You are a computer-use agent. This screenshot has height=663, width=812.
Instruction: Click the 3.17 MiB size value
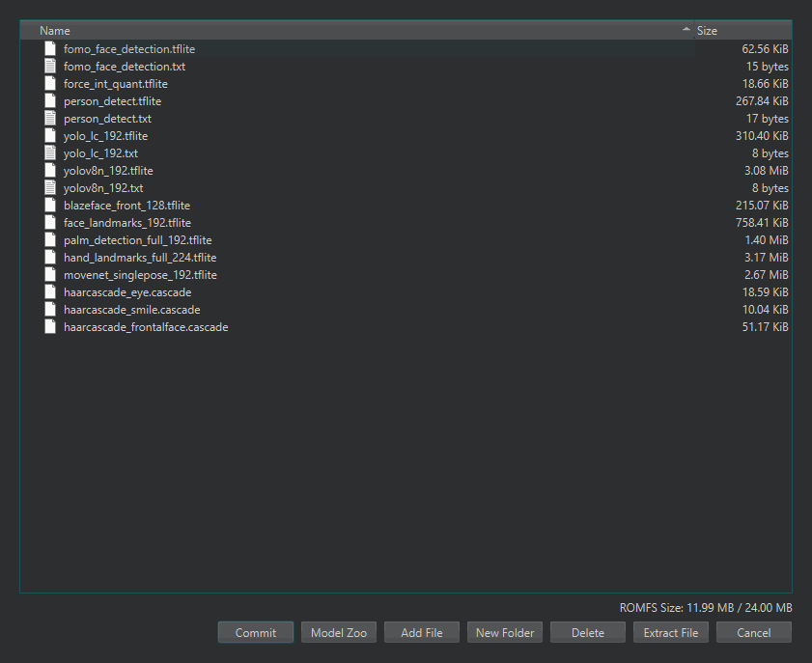pyautogui.click(x=767, y=258)
